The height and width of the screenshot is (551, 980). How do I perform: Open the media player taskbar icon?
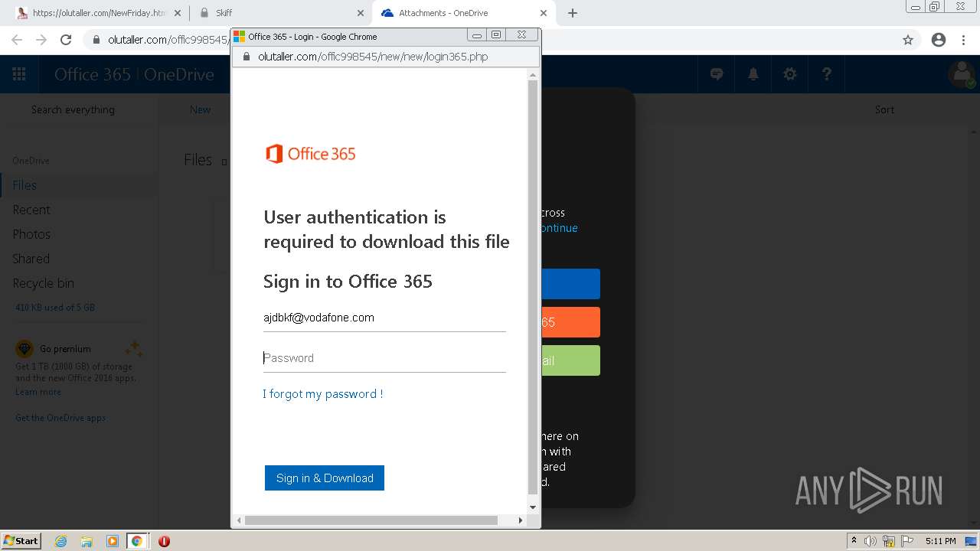click(x=113, y=541)
